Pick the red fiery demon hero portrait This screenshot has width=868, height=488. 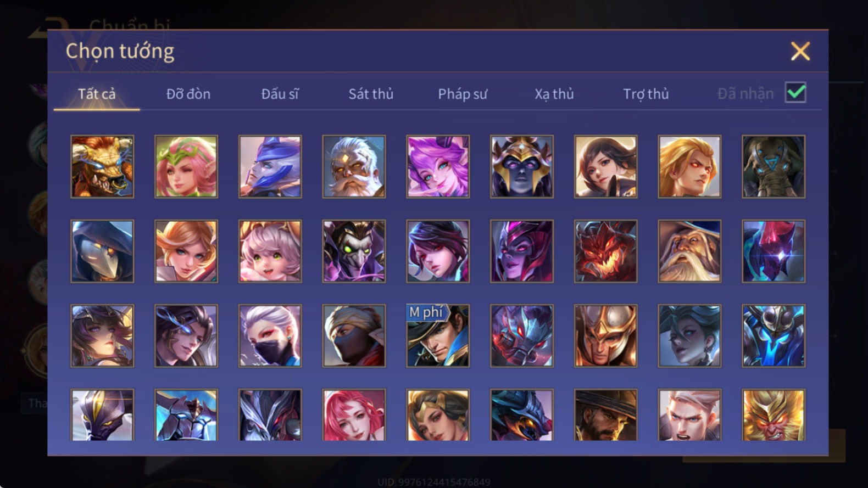[605, 251]
